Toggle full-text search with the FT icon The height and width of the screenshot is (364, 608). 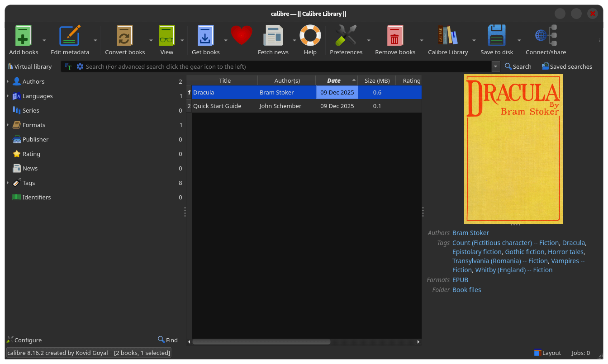[68, 66]
